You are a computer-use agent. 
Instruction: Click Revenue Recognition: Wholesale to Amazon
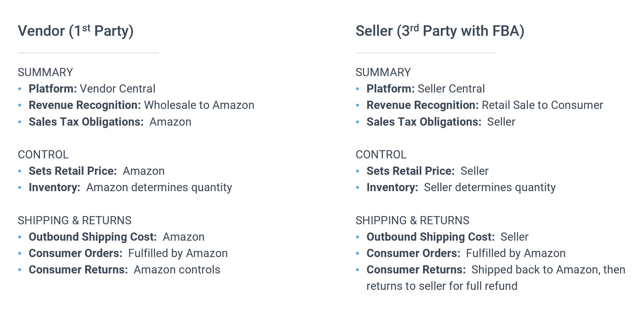click(x=141, y=105)
